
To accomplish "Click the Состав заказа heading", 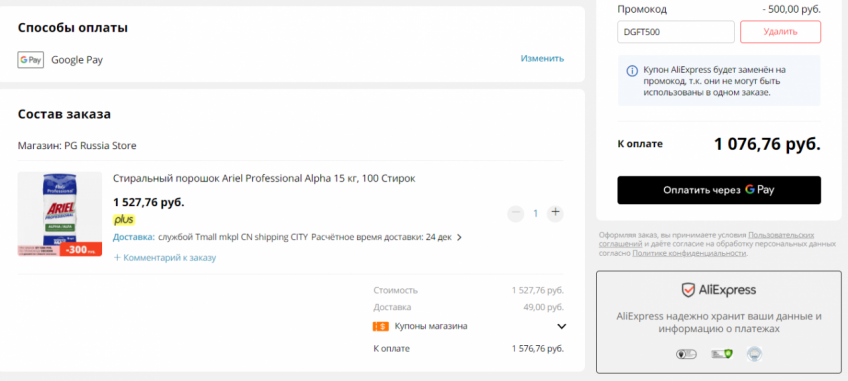I will click(x=64, y=114).
